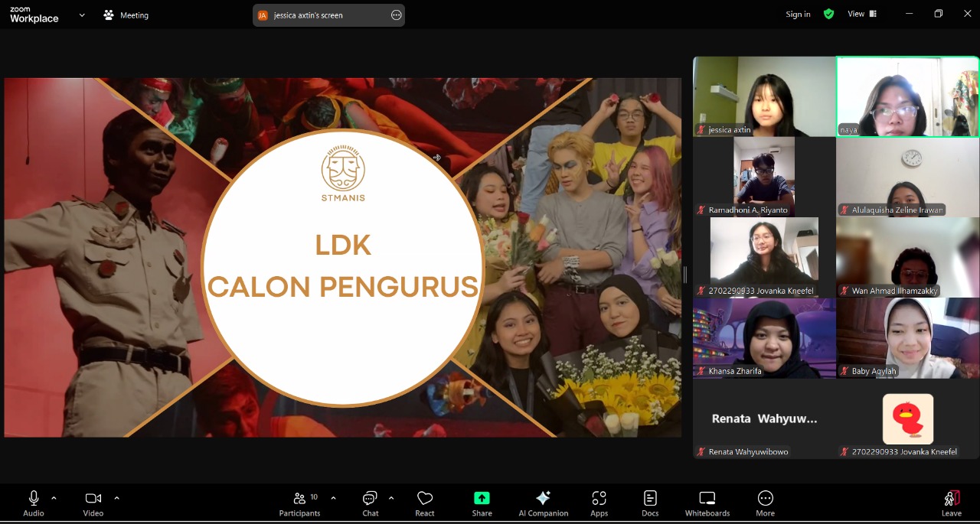Image resolution: width=980 pixels, height=524 pixels.
Task: Click the "LDK" heading on the slide
Action: (x=343, y=245)
